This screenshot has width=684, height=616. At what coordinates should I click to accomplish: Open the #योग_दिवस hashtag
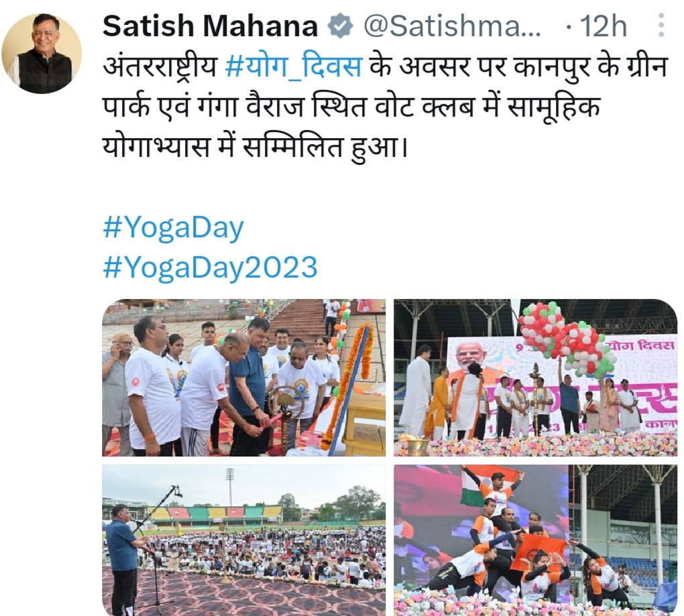(x=294, y=67)
